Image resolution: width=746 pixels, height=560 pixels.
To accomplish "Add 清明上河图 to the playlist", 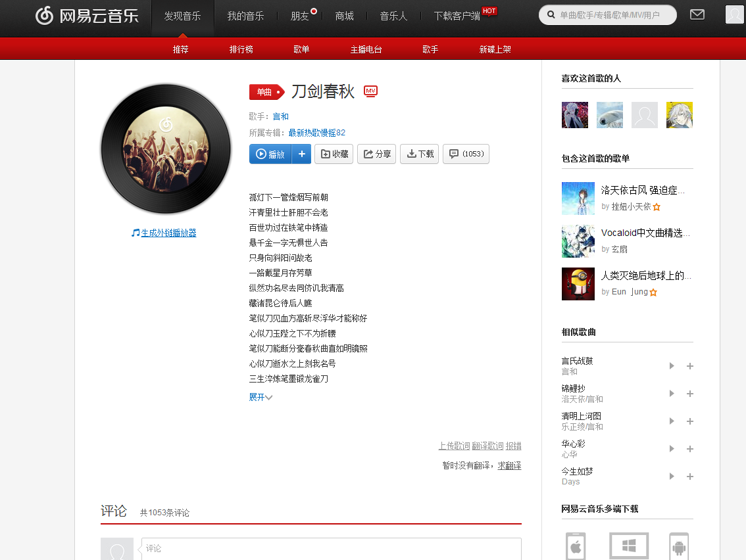I will point(690,421).
